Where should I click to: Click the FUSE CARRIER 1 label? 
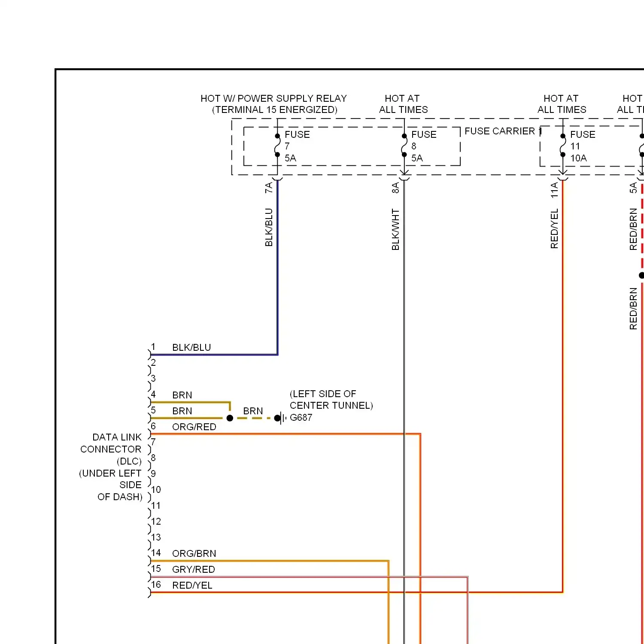(x=503, y=131)
